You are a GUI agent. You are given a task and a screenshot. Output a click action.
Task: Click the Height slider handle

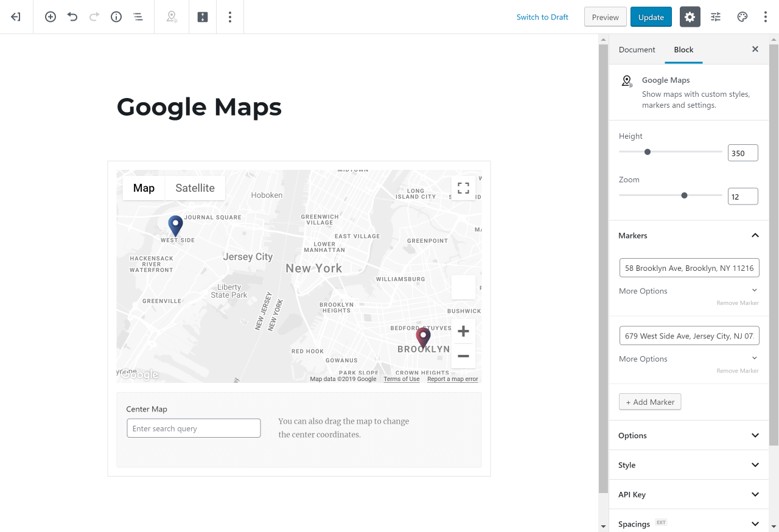tap(648, 152)
